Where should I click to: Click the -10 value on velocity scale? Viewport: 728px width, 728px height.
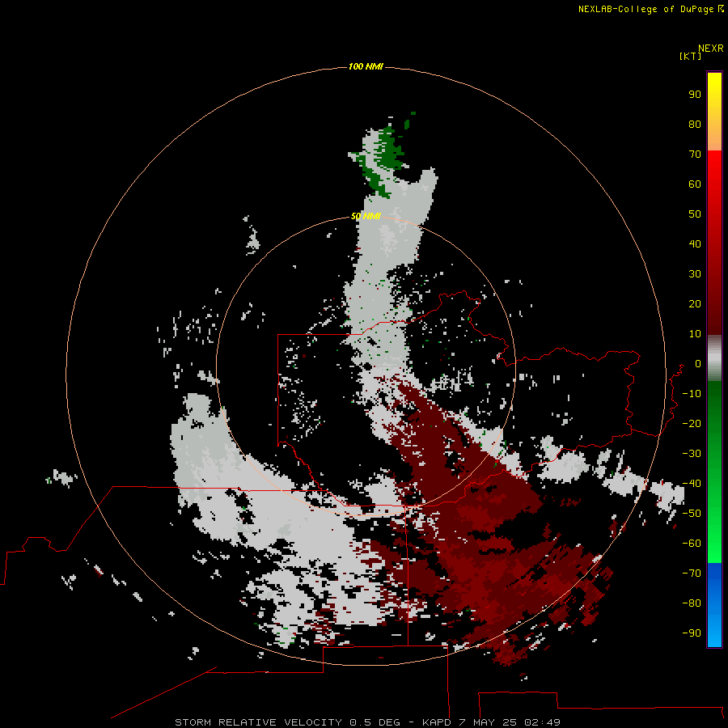692,394
